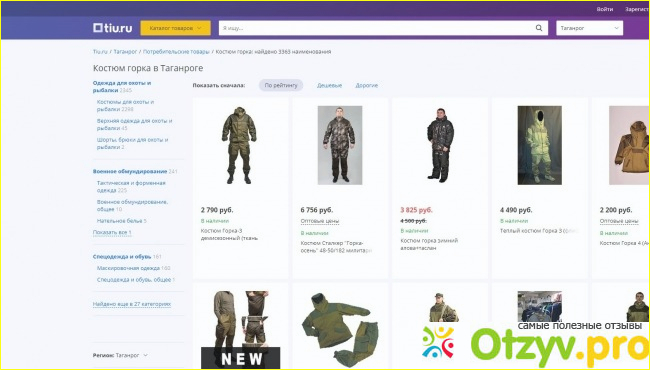Sort by Дорогие
Viewport: 650px width, 370px height.
click(366, 85)
